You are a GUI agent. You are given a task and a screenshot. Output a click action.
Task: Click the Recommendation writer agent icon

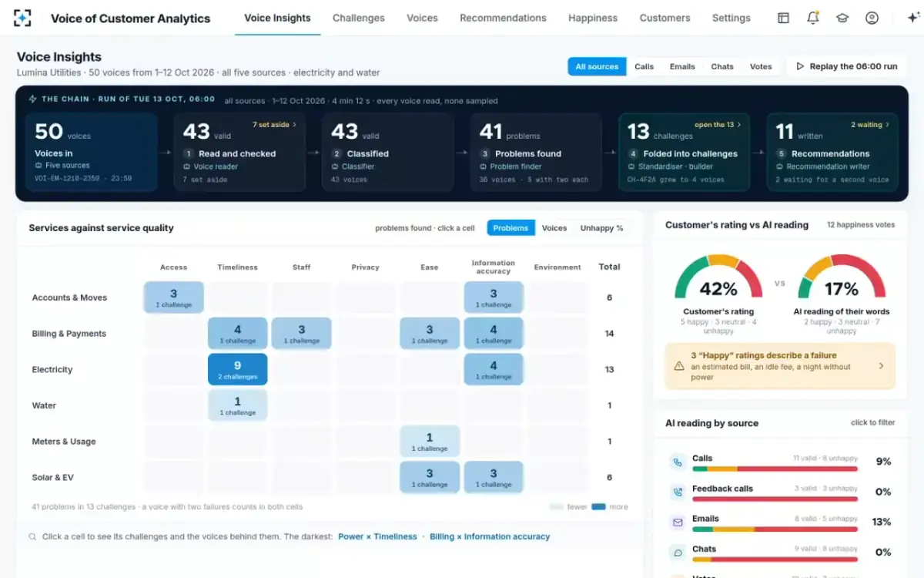(779, 166)
